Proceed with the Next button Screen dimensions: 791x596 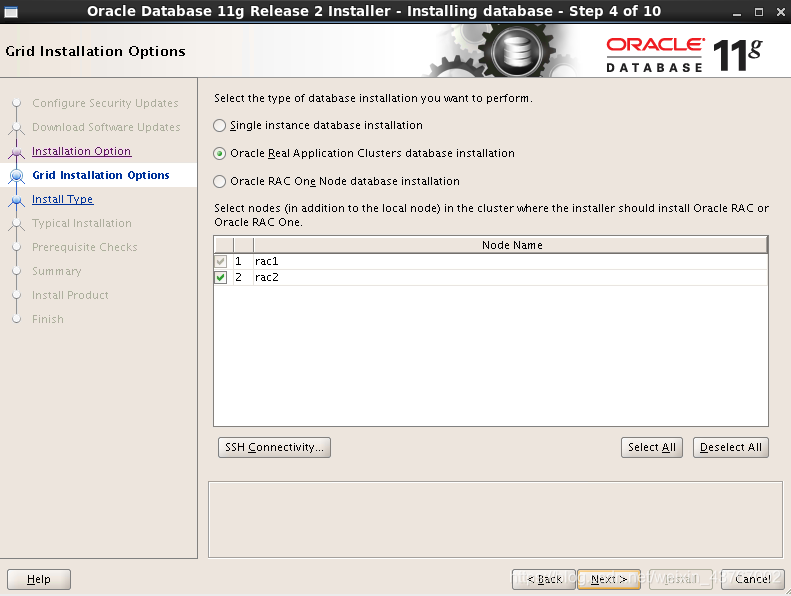point(609,579)
